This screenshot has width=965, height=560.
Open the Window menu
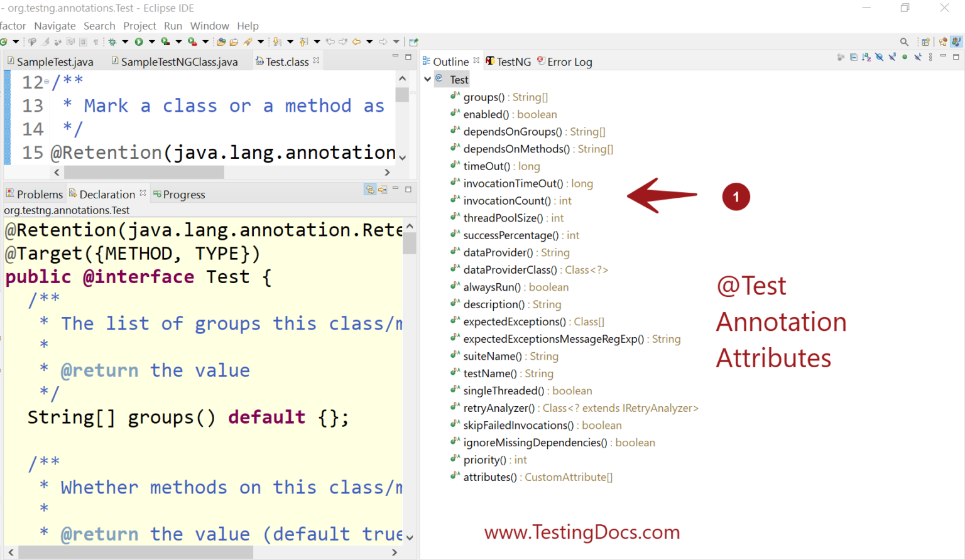pyautogui.click(x=209, y=26)
